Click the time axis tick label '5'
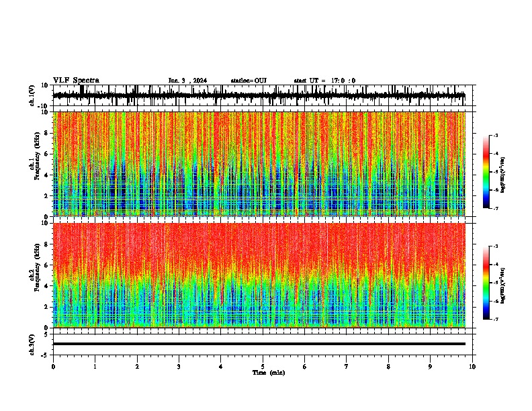This screenshot has height=411, width=532. [x=263, y=367]
